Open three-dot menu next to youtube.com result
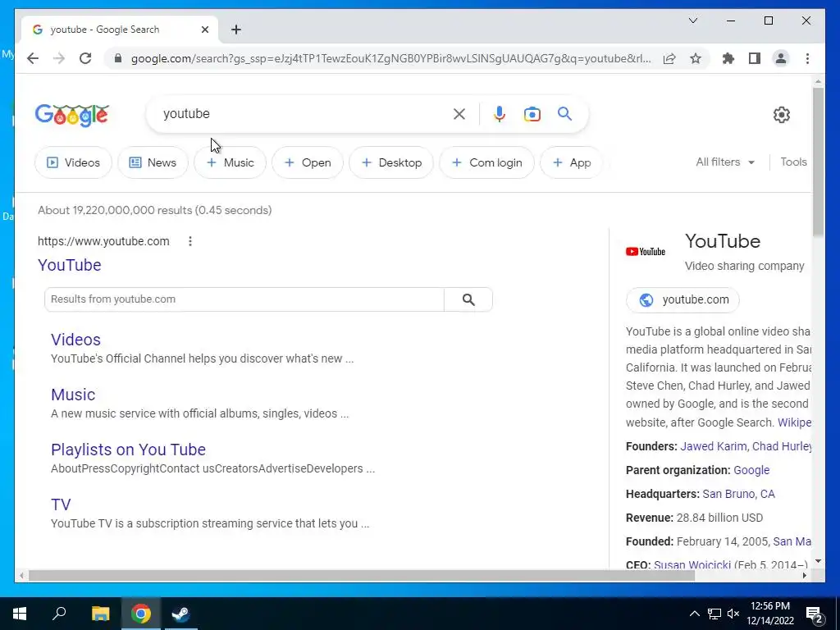The image size is (840, 630). [190, 241]
